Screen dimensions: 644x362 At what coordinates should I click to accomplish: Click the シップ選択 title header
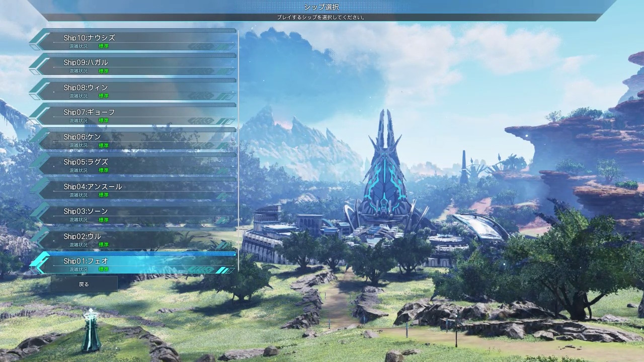point(321,7)
